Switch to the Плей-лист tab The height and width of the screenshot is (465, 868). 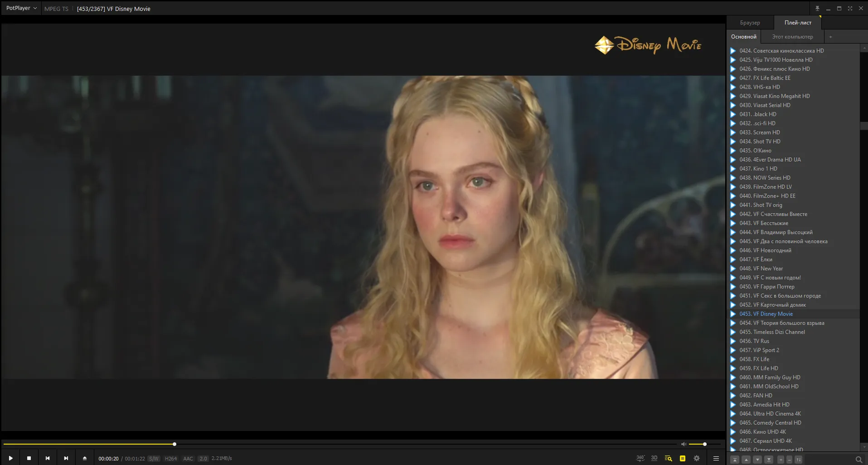tap(798, 23)
